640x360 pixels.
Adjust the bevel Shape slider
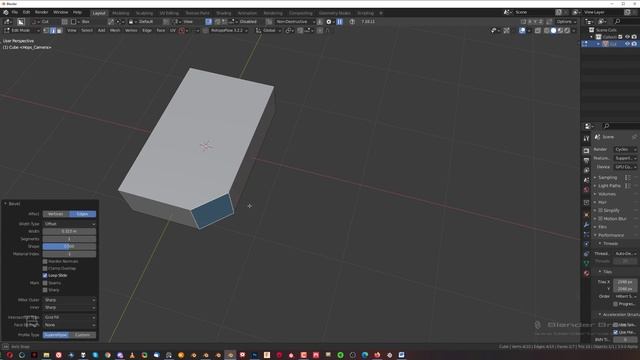69,247
